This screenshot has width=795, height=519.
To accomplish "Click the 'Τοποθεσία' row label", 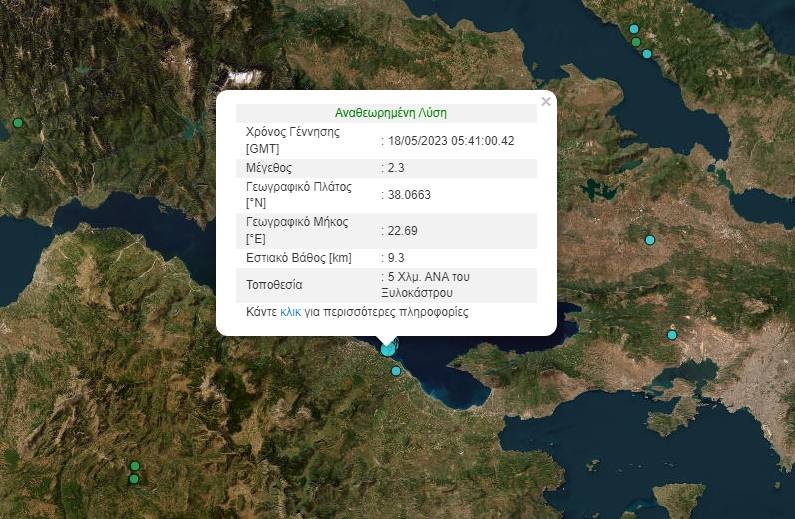I will tap(274, 285).
